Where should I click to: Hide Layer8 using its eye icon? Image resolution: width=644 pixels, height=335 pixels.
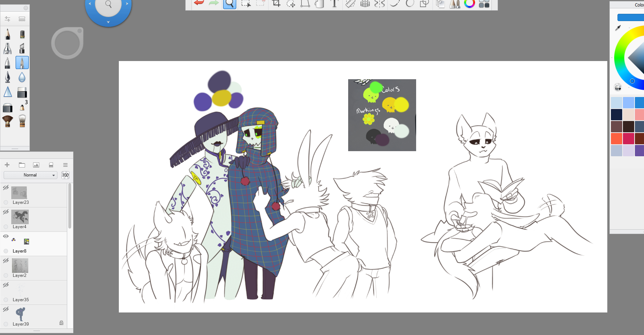(x=6, y=236)
